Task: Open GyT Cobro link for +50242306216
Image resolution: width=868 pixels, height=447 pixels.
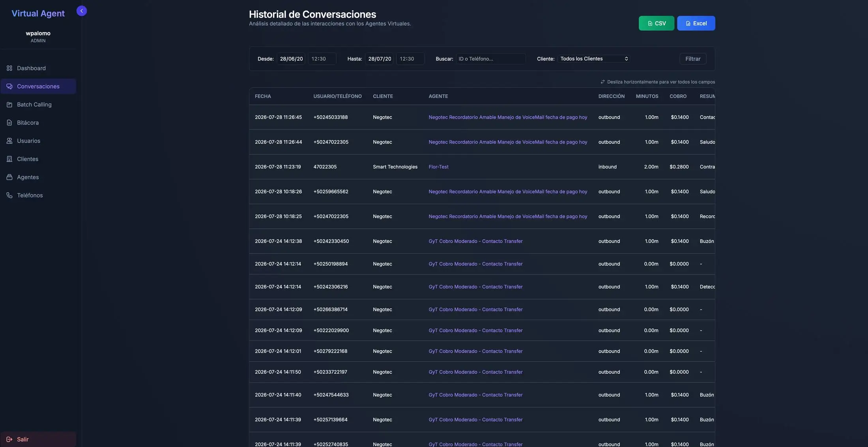Action: coord(475,287)
